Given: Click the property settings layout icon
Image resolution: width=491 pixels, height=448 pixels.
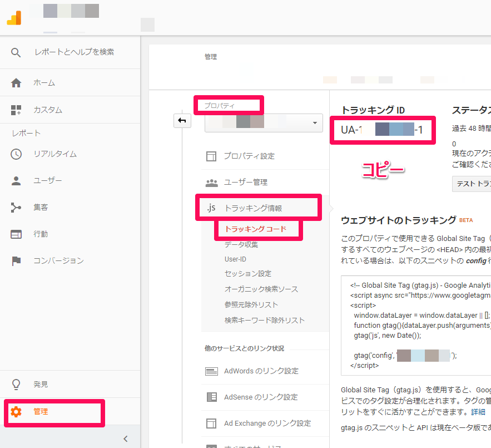Looking at the screenshot, I should point(211,156).
